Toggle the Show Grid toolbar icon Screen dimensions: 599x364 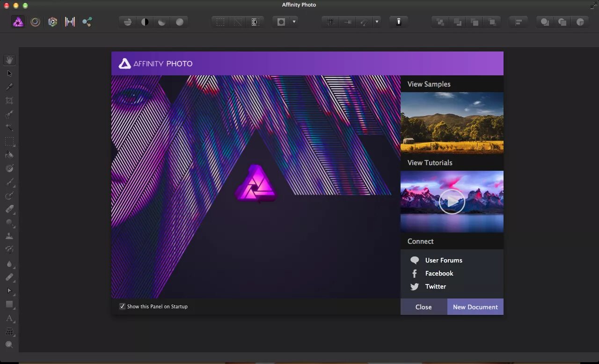coord(330,22)
